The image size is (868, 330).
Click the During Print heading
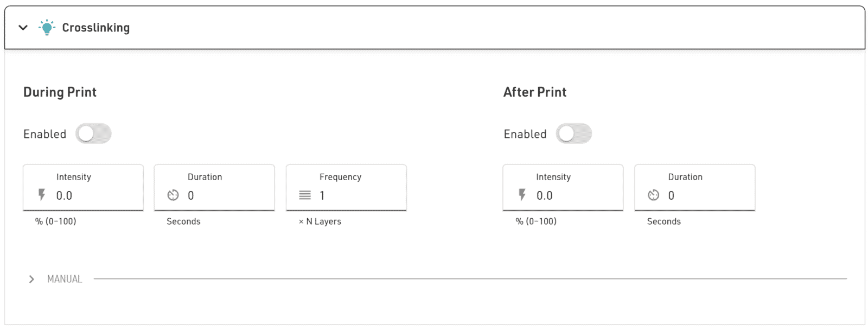(x=60, y=92)
